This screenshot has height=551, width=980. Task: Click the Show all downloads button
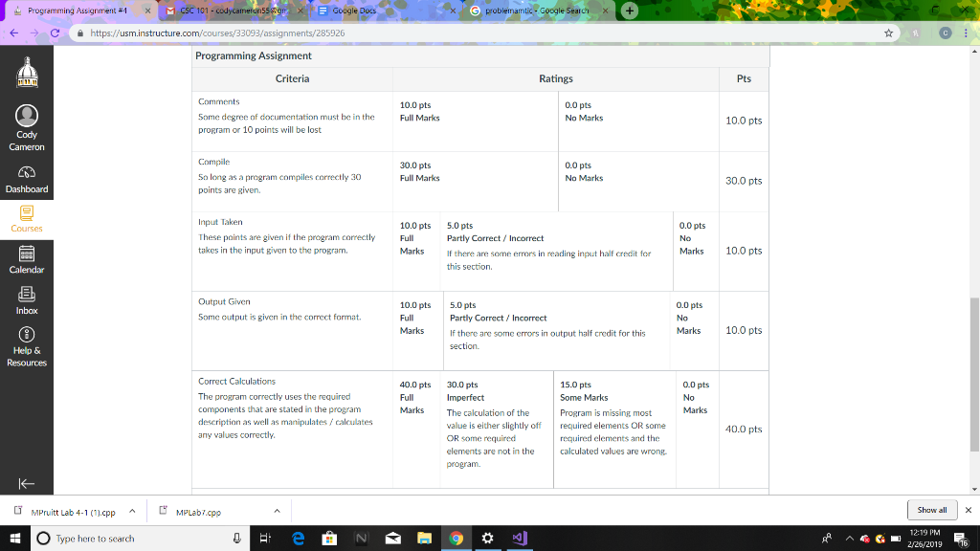pyautogui.click(x=931, y=510)
